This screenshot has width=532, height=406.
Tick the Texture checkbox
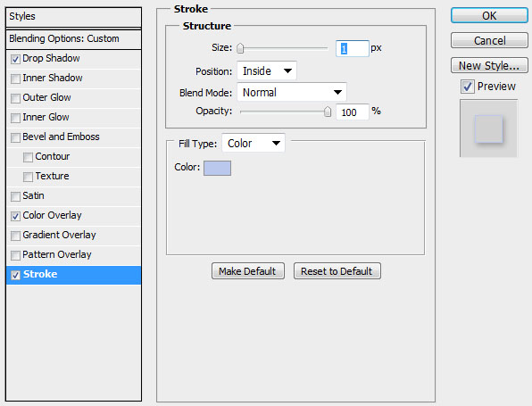(28, 177)
